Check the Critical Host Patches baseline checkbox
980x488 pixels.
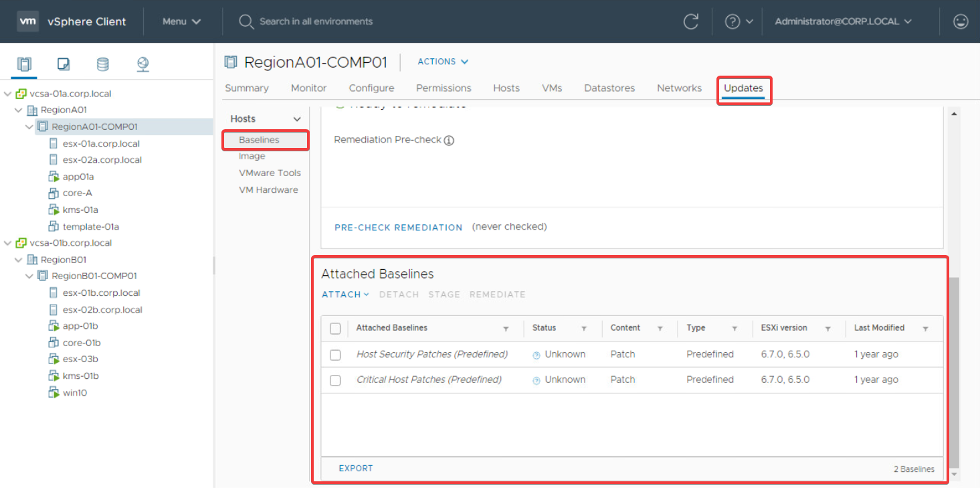click(335, 380)
